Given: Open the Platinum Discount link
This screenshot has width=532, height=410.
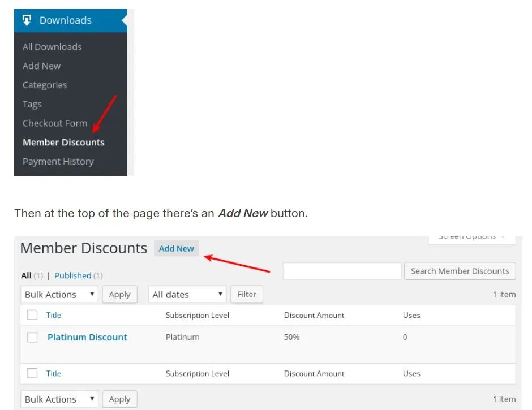Looking at the screenshot, I should 87,337.
